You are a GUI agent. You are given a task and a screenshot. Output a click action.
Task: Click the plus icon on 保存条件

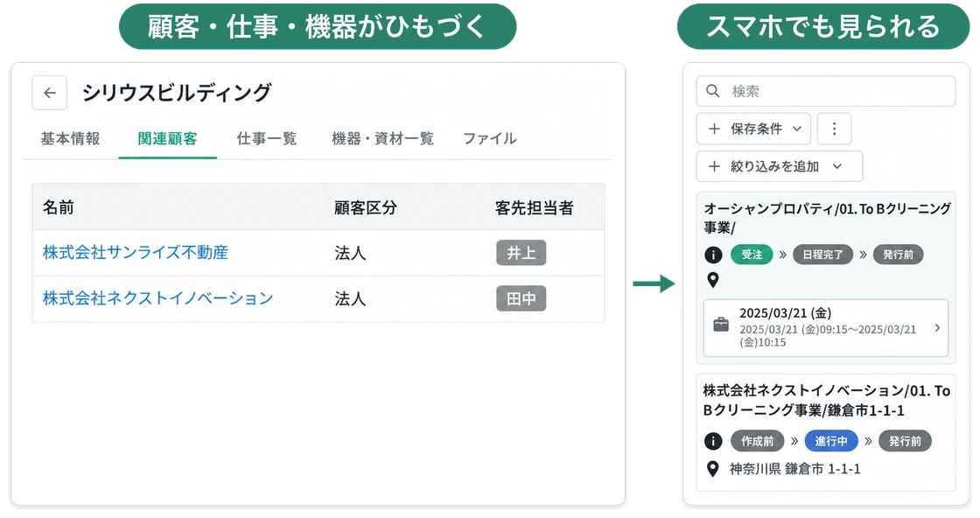click(714, 129)
